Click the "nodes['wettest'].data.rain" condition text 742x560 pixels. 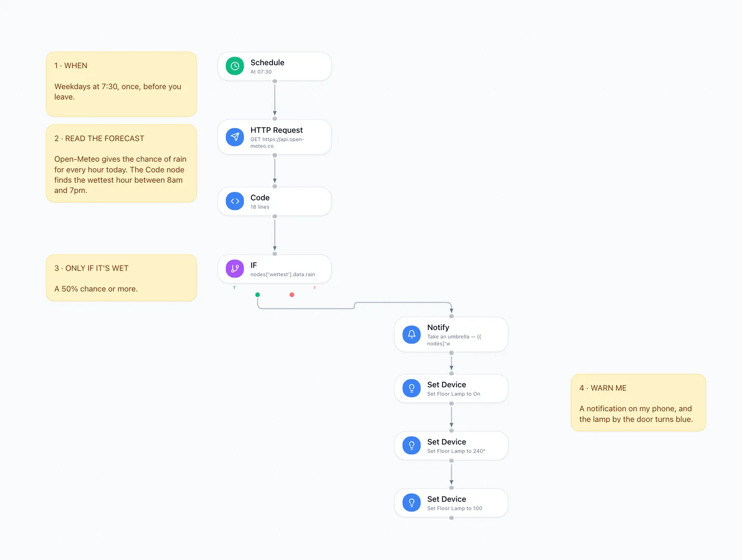click(x=283, y=274)
